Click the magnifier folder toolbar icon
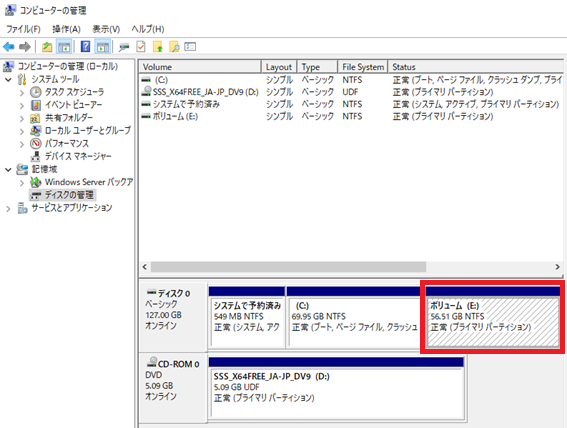Image resolution: width=567 pixels, height=428 pixels. click(174, 47)
